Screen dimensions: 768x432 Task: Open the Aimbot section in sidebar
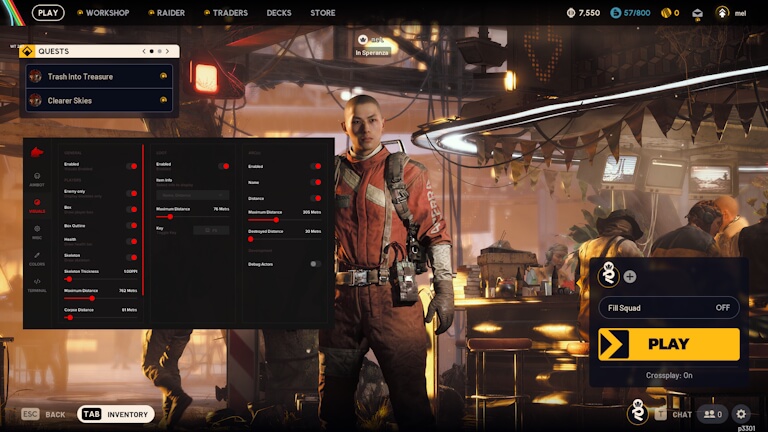37,178
